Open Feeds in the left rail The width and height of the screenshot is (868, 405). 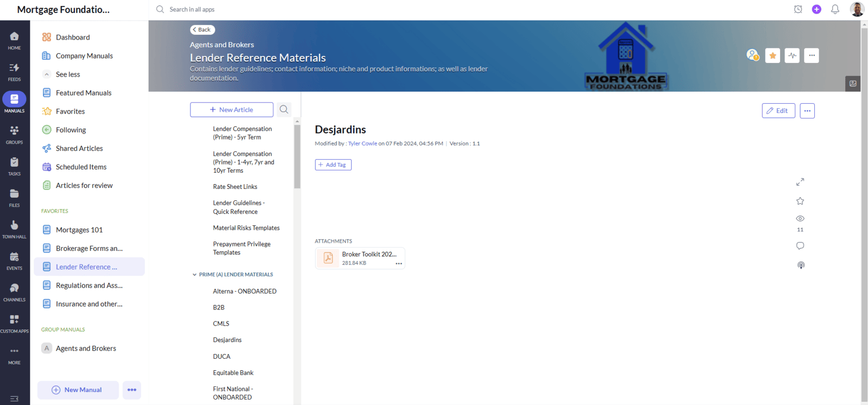click(x=14, y=72)
